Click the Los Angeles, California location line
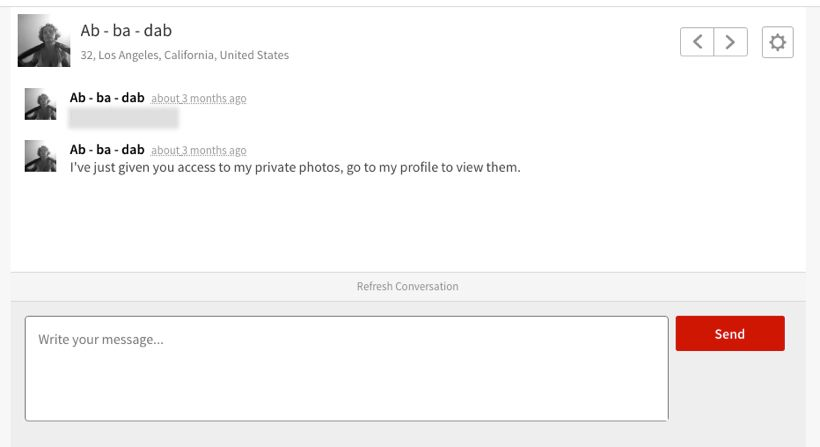Viewport: 820px width, 447px height. (x=185, y=55)
